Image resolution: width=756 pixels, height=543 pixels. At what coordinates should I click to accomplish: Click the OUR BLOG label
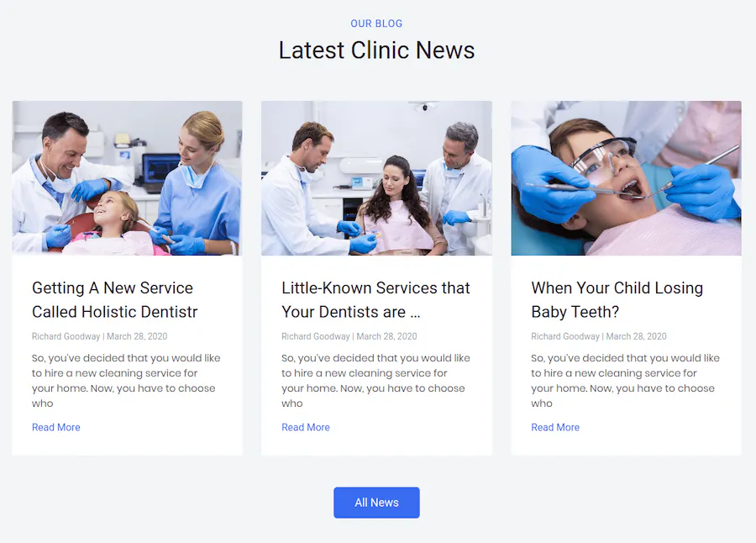pos(376,24)
